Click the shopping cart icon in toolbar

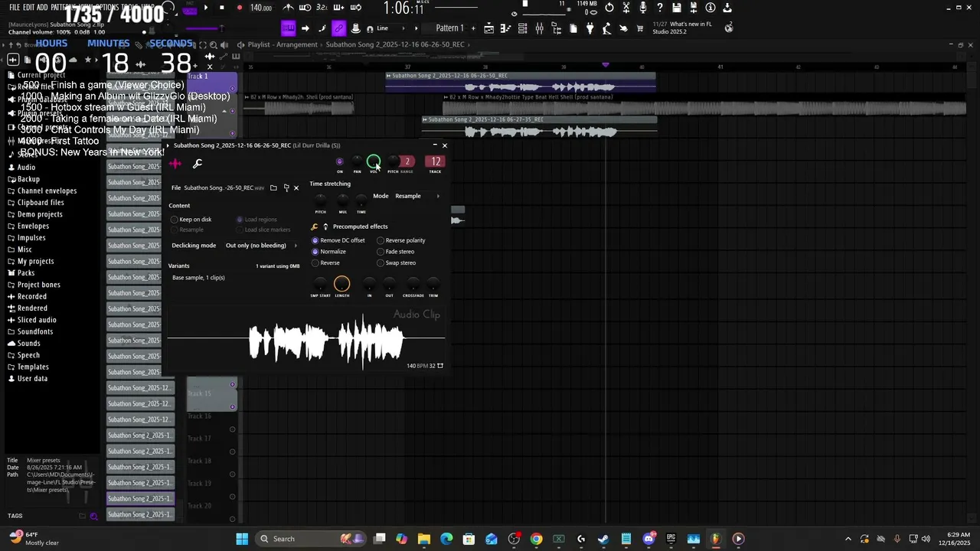pos(640,28)
